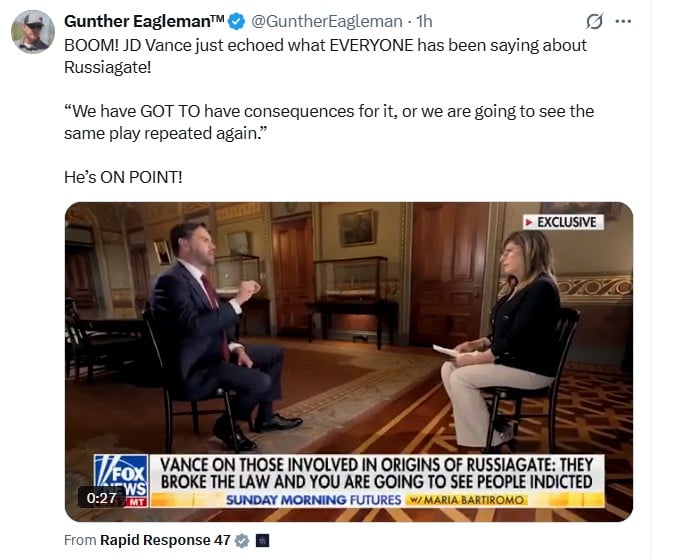The image size is (684, 559).
Task: Open Gunther Eagleman's profile picture
Action: point(33,32)
